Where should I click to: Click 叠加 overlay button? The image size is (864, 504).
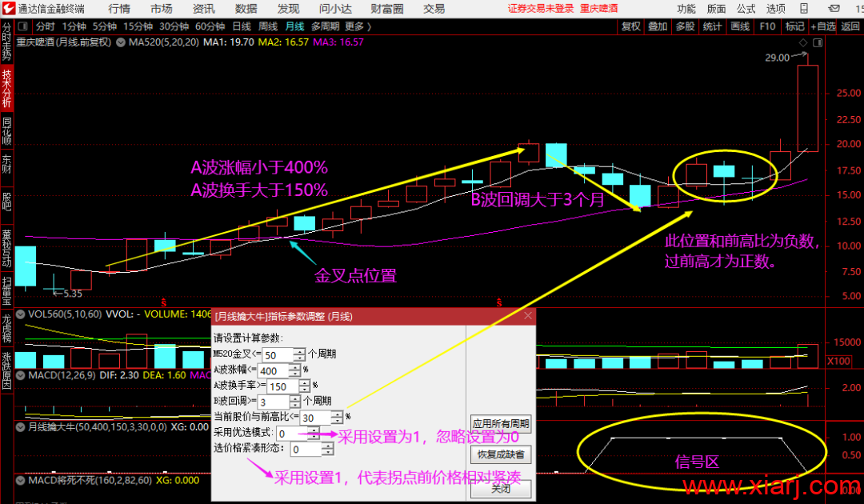(658, 26)
